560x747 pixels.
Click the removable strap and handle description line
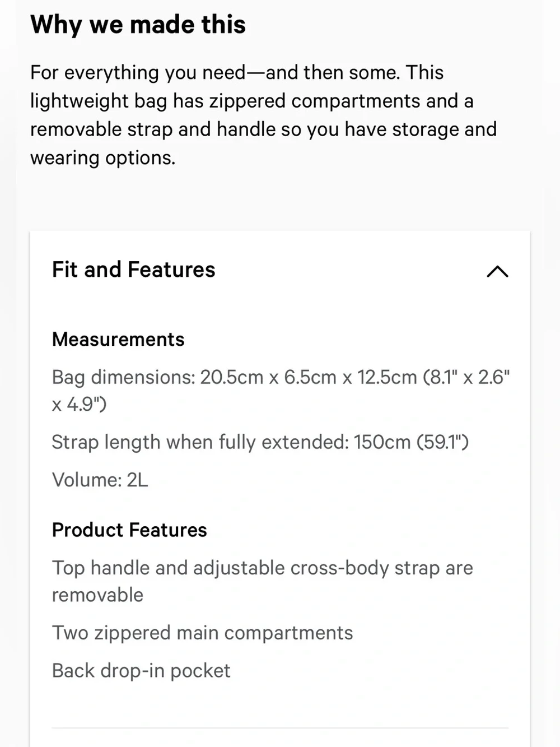pos(263,129)
